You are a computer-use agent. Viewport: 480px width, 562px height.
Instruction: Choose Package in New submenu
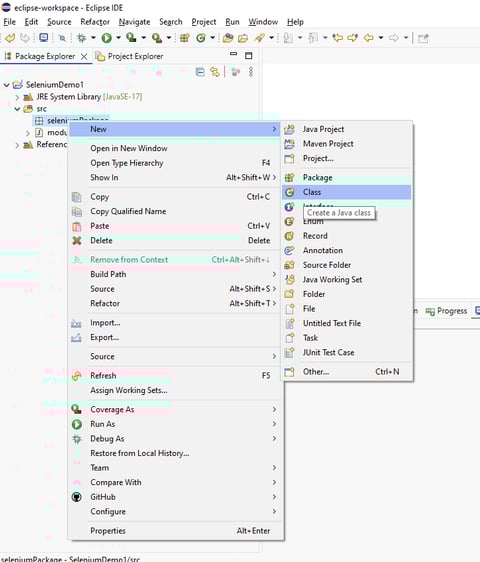coord(347,177)
